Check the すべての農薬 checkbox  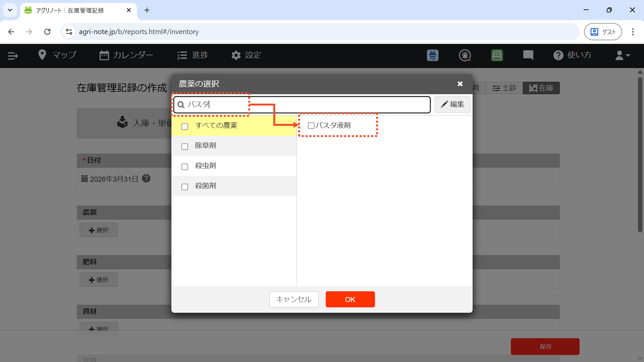click(185, 126)
